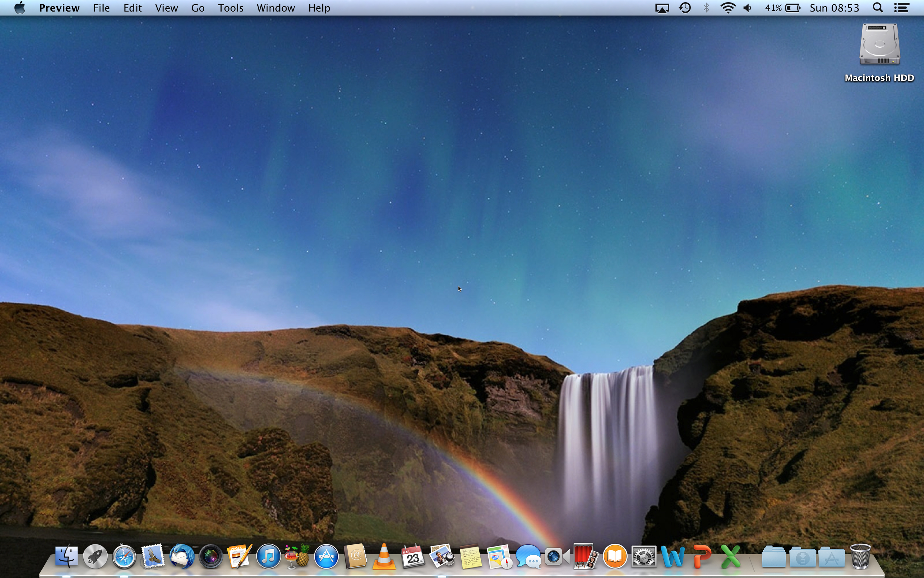Launch Maps from the Dock

coord(500,556)
